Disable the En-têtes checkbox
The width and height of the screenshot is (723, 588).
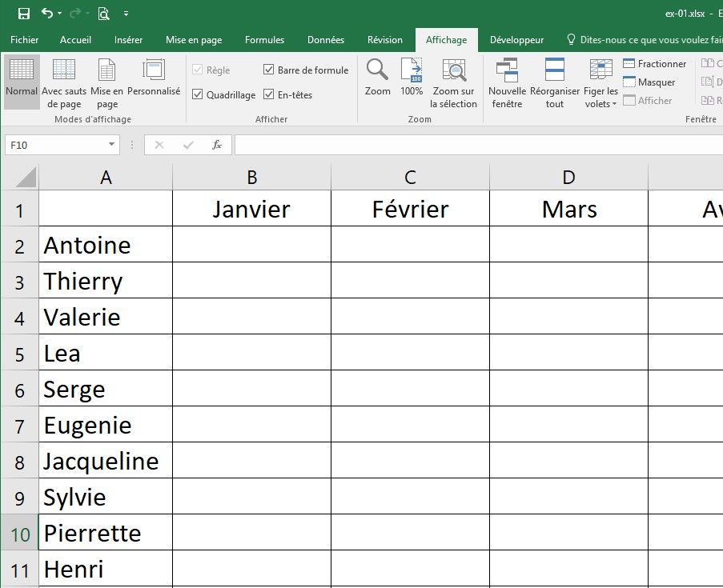tap(269, 95)
